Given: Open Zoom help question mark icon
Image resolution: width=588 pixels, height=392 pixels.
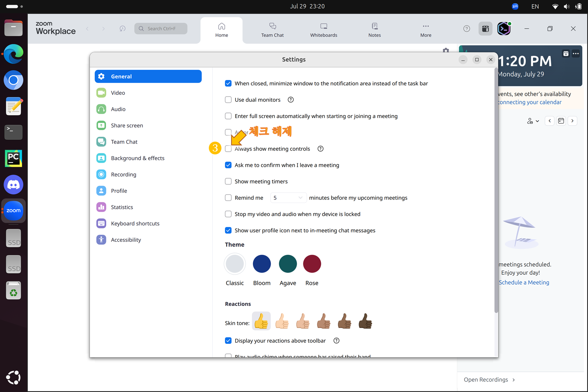Looking at the screenshot, I should tap(466, 29).
